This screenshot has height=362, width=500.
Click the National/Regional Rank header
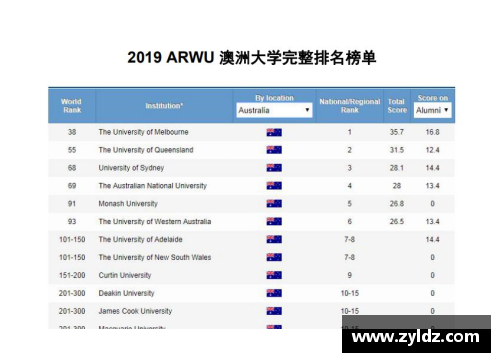(x=349, y=106)
